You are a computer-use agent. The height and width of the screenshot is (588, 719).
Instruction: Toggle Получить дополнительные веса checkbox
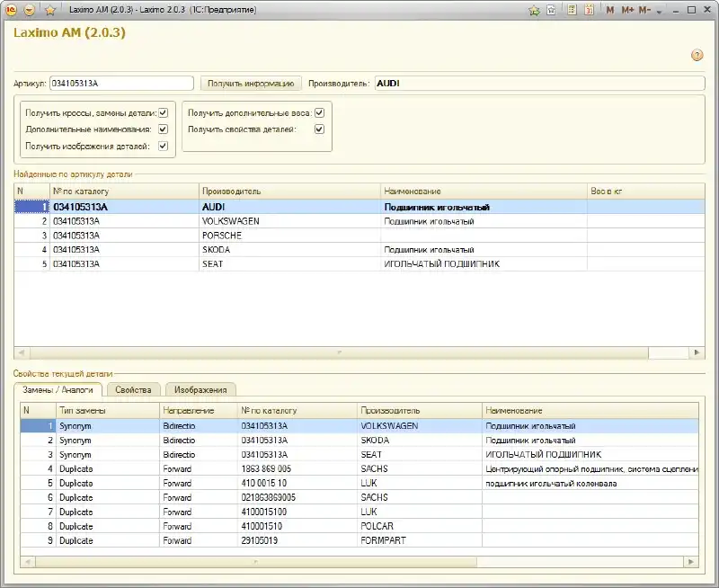click(320, 112)
